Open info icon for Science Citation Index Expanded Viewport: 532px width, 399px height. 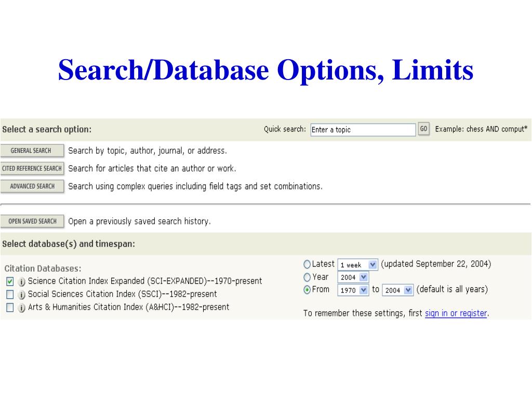click(21, 282)
